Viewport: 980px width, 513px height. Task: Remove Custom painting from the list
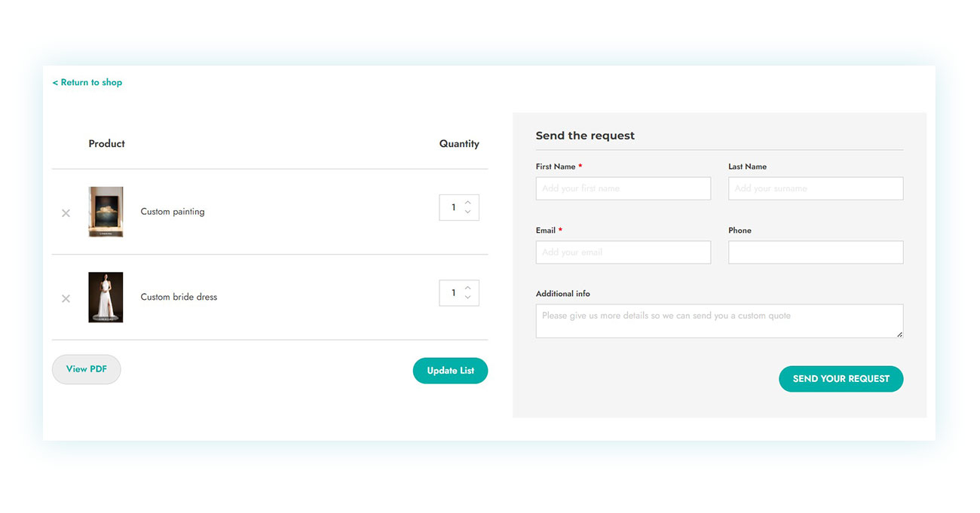[x=66, y=213]
